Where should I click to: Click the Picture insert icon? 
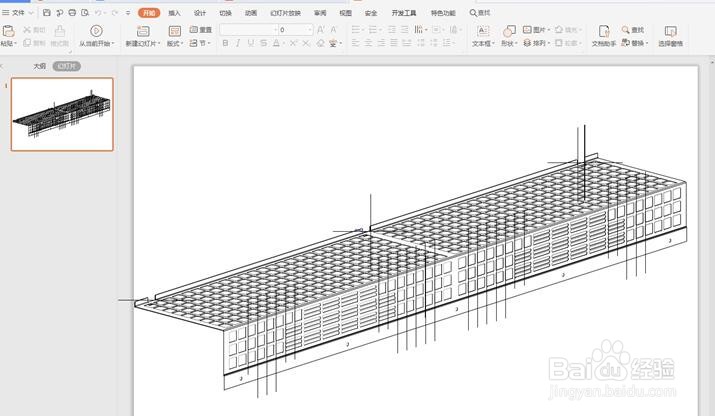[527, 30]
